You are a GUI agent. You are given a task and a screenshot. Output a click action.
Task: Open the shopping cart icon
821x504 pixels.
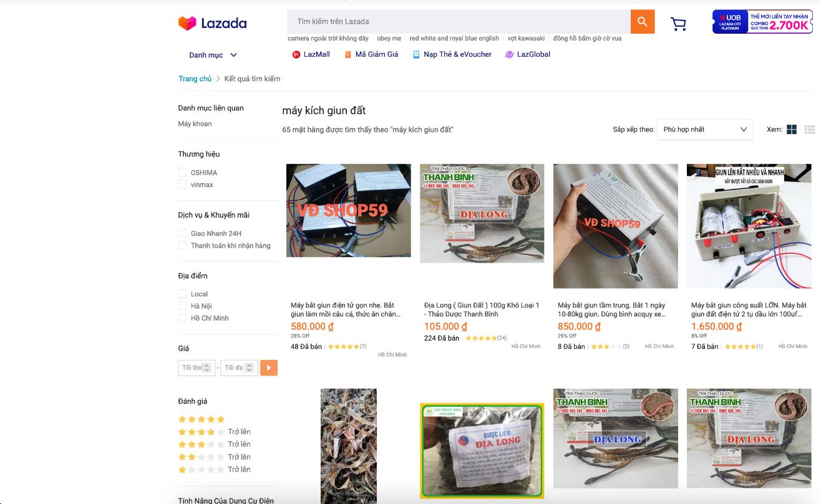coord(678,24)
